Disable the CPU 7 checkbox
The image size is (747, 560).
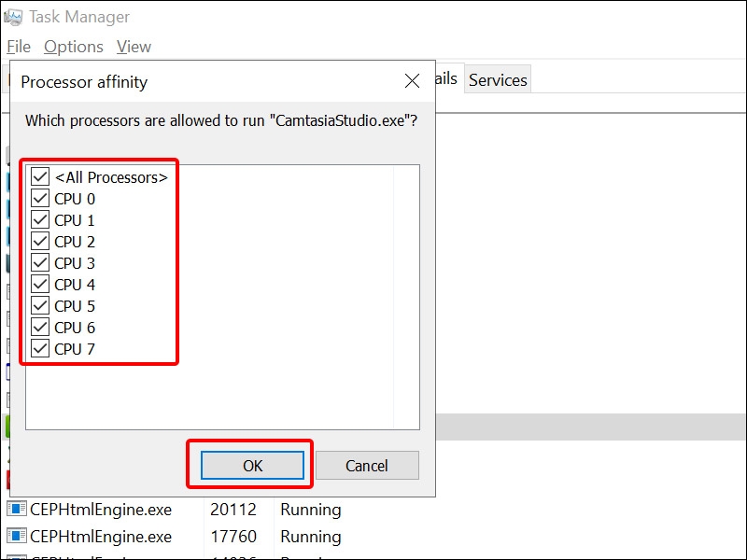click(x=40, y=348)
